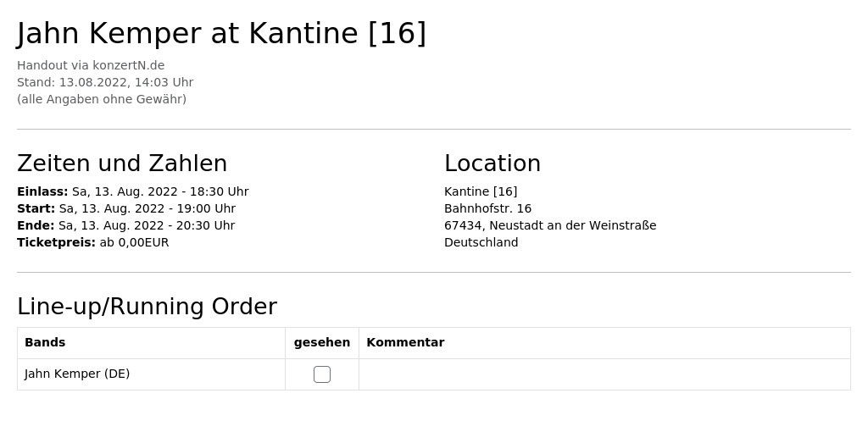
Task: Click the Kommentar column header
Action: point(405,342)
